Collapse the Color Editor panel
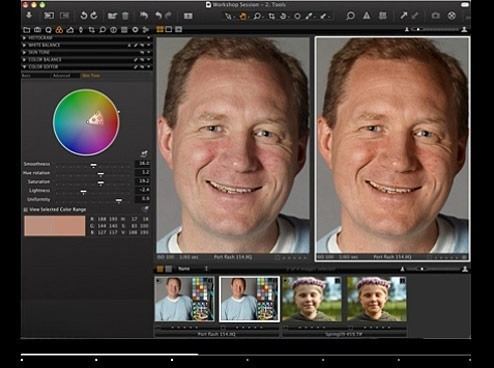This screenshot has width=494, height=368. coord(24,67)
